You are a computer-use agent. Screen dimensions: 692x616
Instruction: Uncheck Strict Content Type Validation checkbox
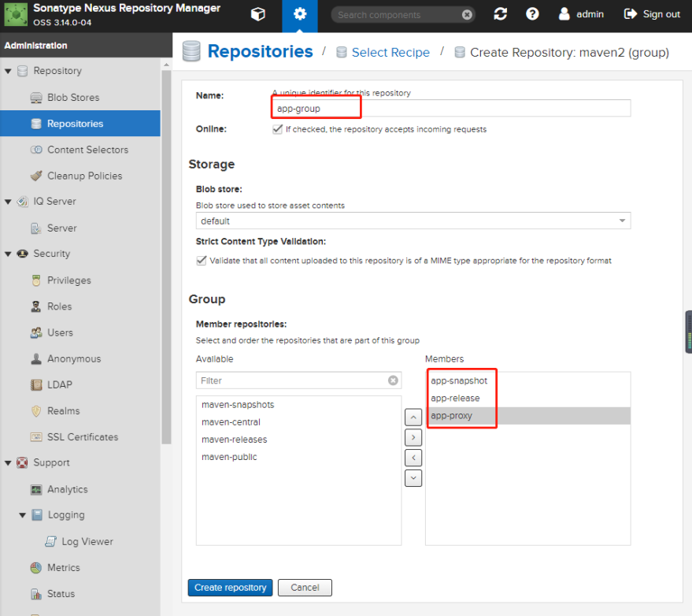[202, 260]
